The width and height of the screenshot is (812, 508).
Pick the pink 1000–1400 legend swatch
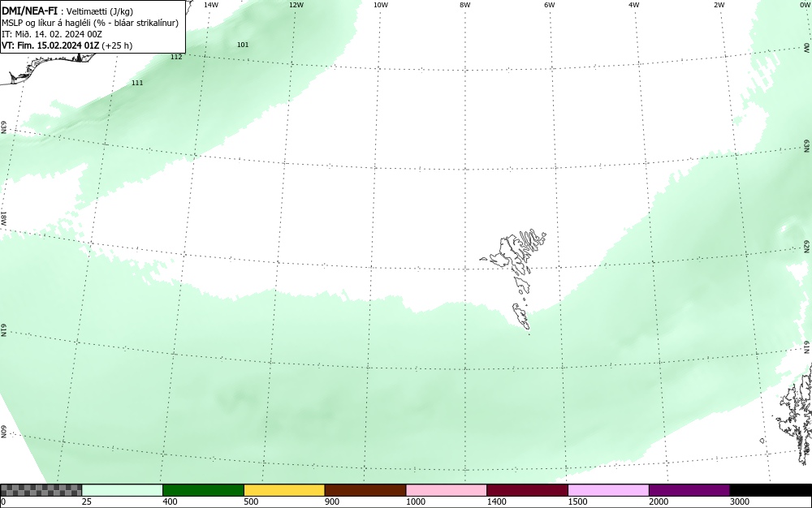tap(447, 490)
